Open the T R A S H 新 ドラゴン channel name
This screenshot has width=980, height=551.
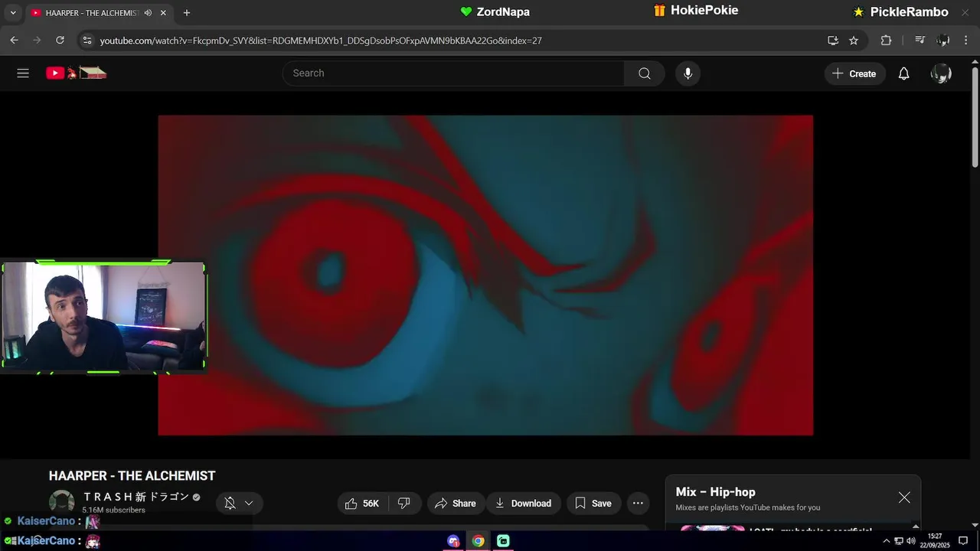136,497
